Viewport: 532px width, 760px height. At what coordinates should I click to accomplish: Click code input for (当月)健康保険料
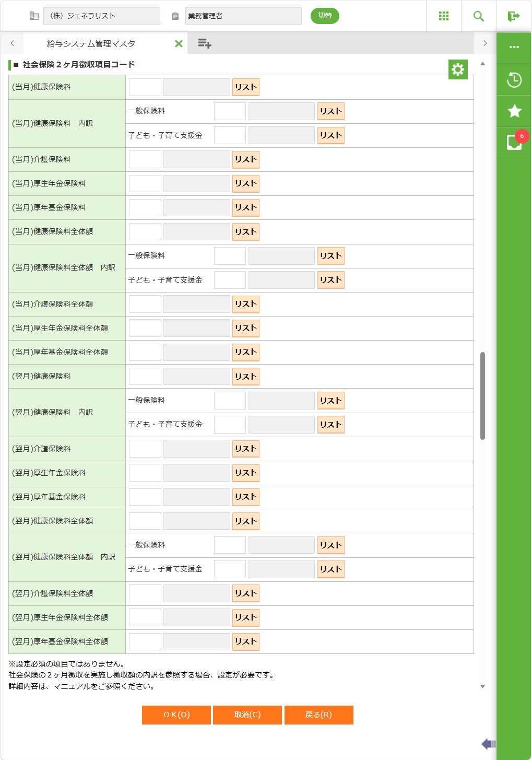click(145, 87)
